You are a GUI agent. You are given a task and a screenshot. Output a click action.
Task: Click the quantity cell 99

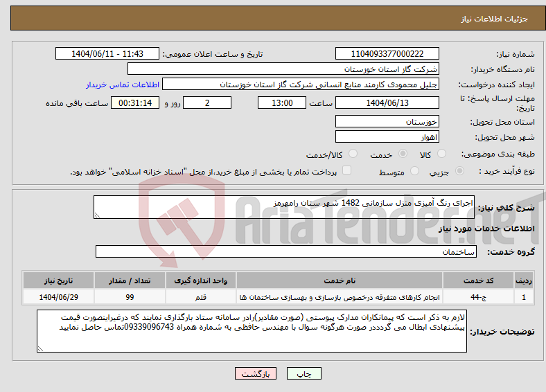click(x=130, y=297)
